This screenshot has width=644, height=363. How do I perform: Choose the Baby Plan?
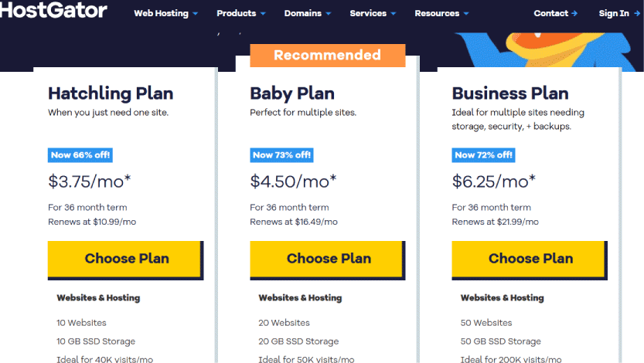(x=328, y=260)
